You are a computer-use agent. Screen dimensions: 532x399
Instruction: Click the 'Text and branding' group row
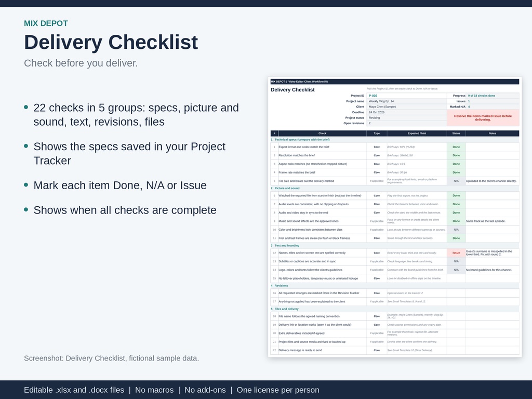click(x=395, y=245)
